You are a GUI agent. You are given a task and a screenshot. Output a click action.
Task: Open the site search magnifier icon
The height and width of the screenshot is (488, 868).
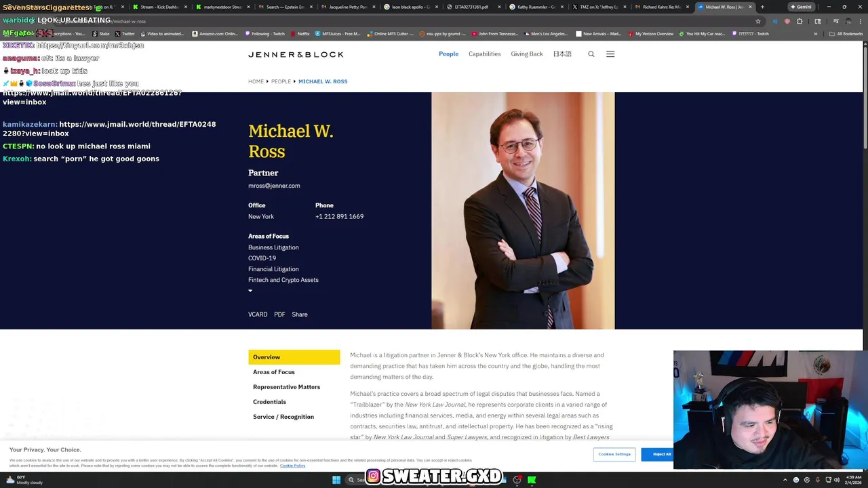tap(591, 54)
